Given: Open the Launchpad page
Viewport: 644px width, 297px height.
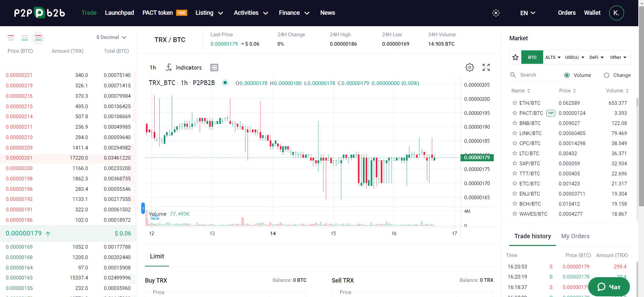Looking at the screenshot, I should 119,13.
